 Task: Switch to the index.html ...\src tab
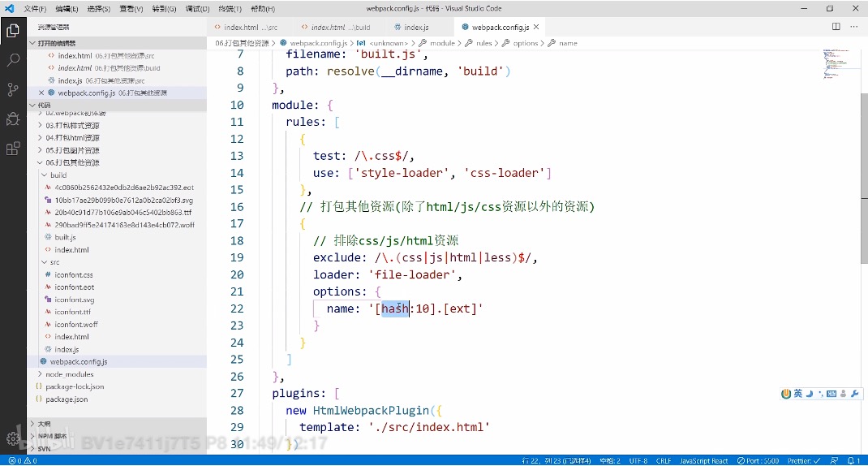pos(248,27)
